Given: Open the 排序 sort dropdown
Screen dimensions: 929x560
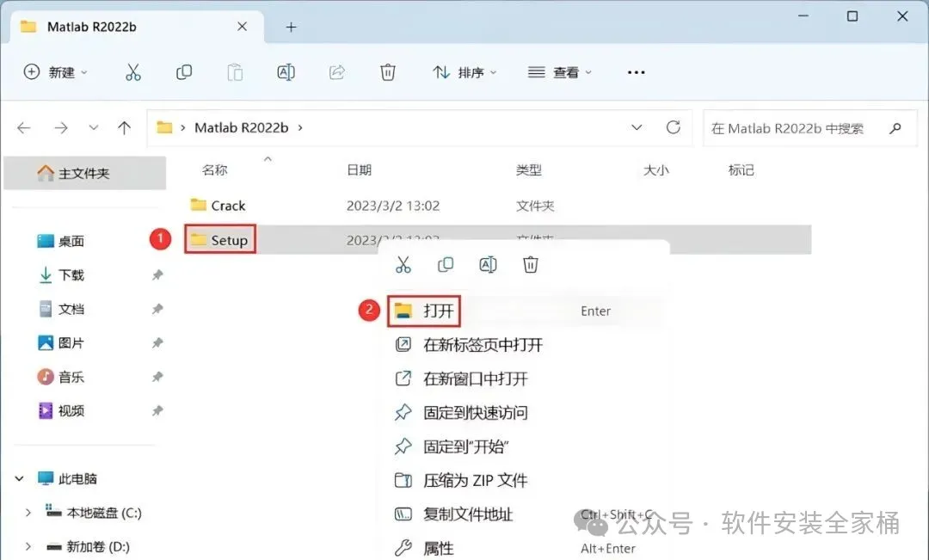Looking at the screenshot, I should click(x=464, y=72).
